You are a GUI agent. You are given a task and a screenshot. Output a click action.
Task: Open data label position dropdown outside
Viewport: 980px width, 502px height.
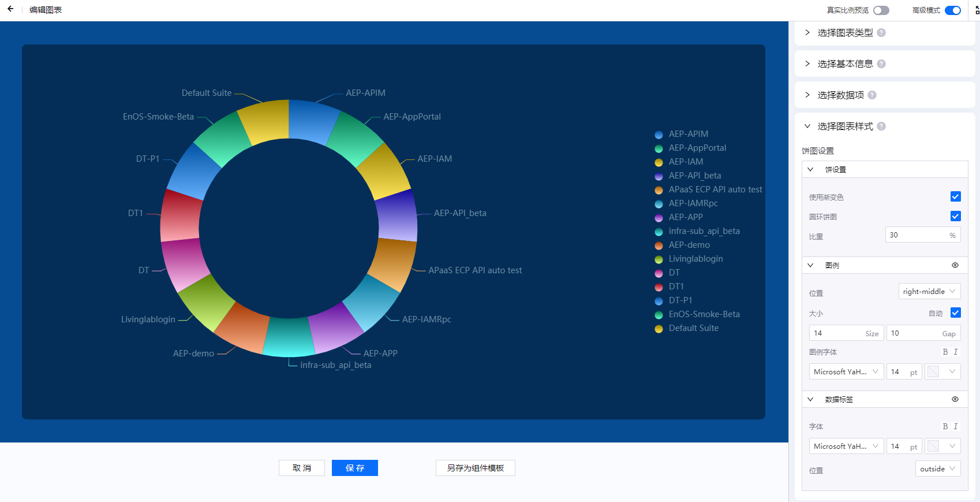pos(938,468)
